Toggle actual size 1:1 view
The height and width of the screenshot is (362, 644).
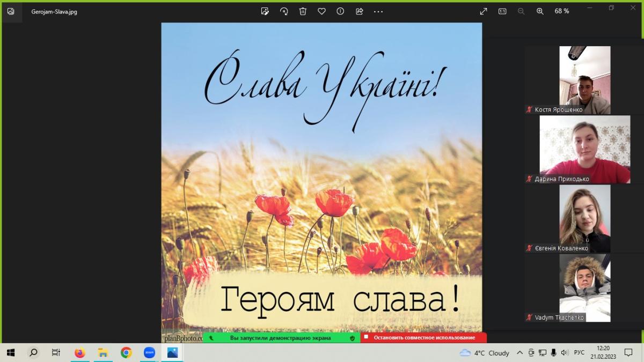coord(502,11)
